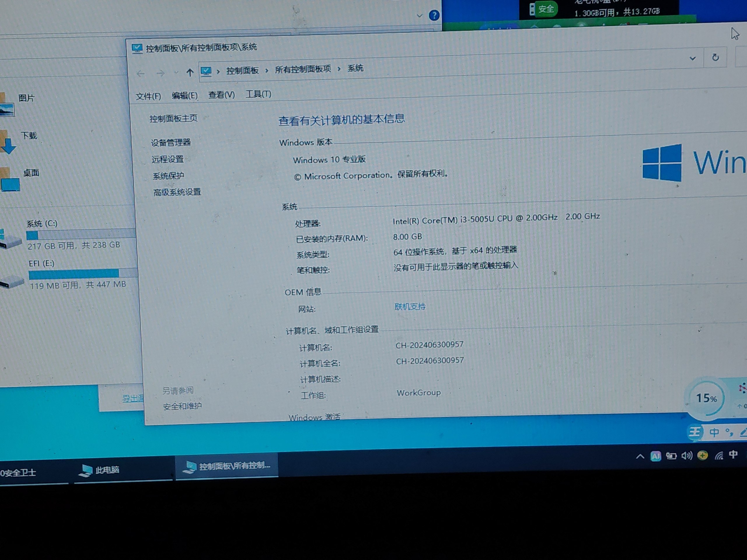
Task: Open the 工具(T) menu
Action: 258,94
